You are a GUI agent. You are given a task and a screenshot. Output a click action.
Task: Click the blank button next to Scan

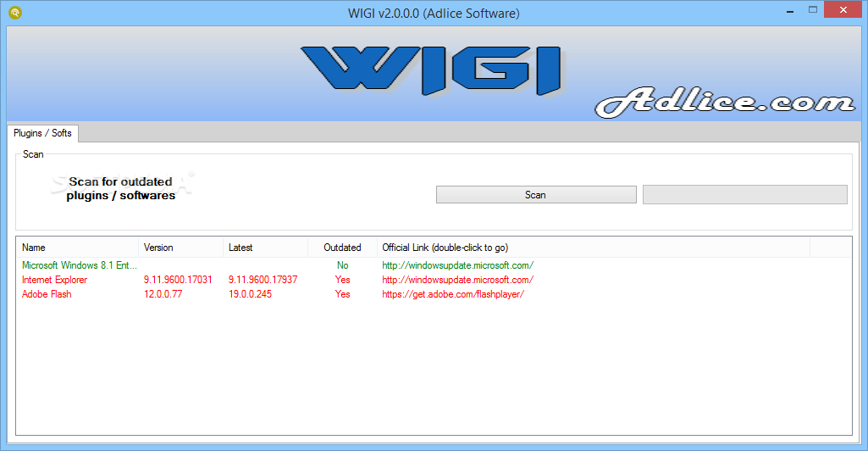[744, 194]
